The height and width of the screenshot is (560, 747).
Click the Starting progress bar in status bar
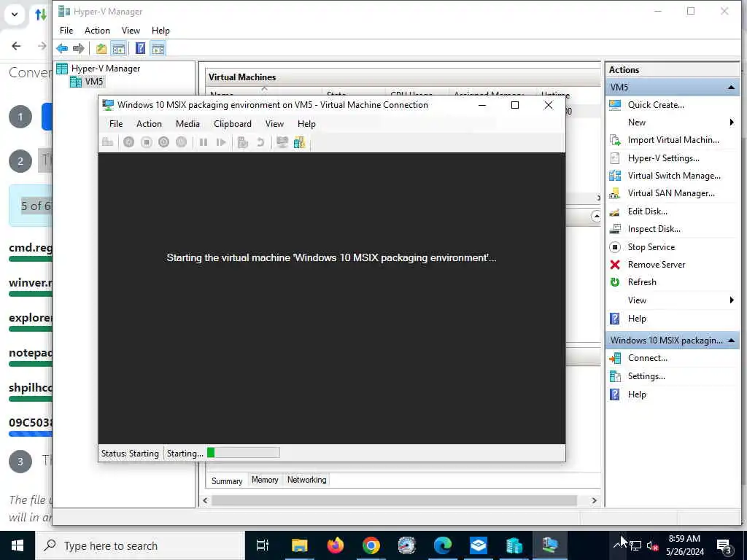click(244, 453)
